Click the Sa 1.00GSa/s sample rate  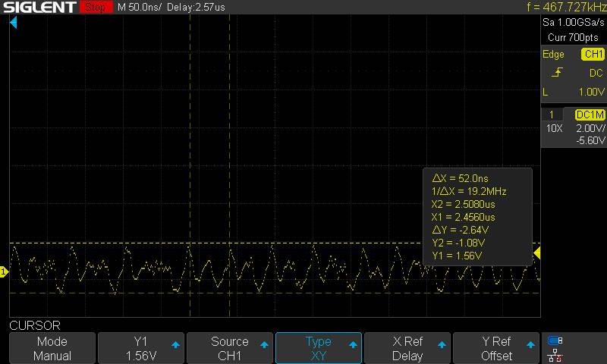pyautogui.click(x=574, y=23)
